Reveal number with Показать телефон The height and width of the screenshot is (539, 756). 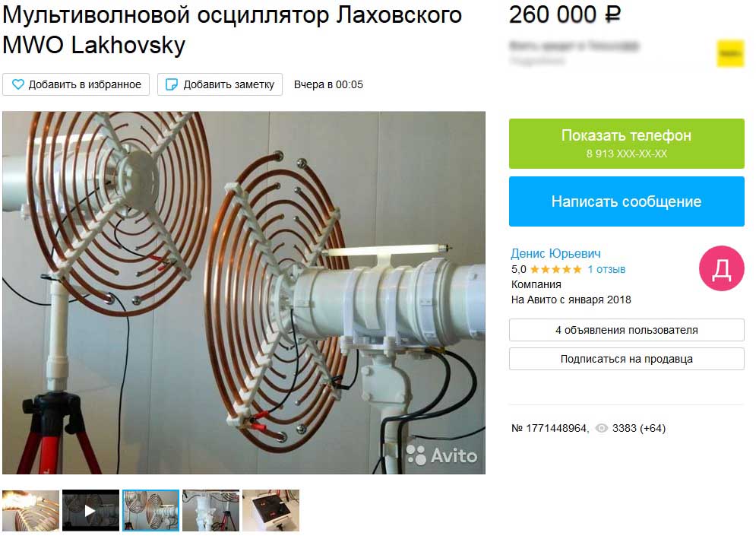[626, 144]
